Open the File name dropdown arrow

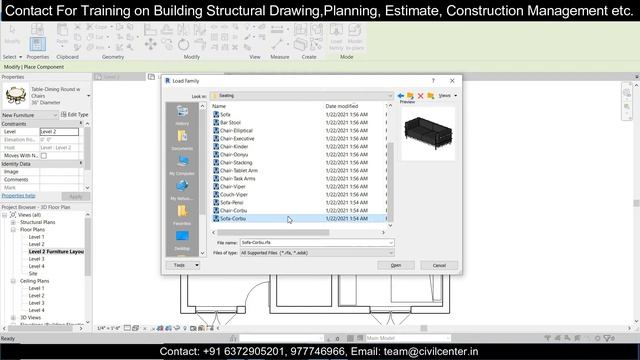click(x=391, y=242)
